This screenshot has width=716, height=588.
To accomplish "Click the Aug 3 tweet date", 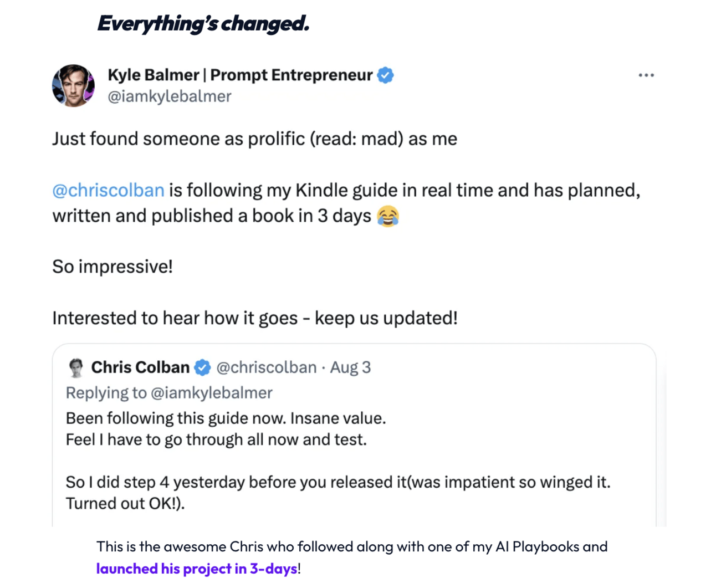I will pyautogui.click(x=350, y=367).
